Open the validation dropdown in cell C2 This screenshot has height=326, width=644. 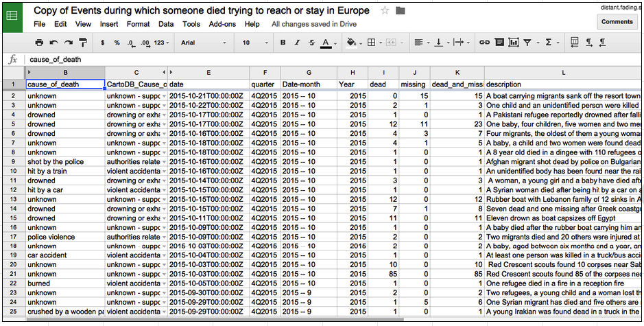point(165,96)
